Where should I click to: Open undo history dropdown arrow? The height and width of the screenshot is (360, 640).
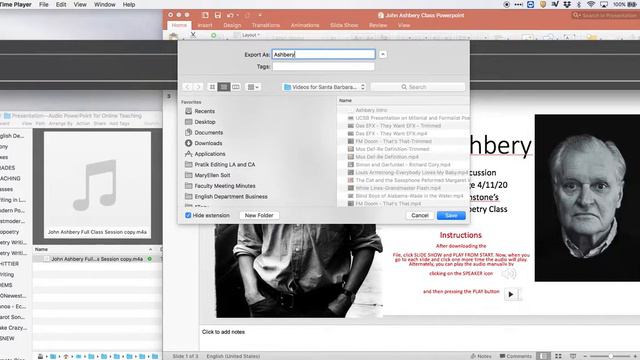point(238,15)
